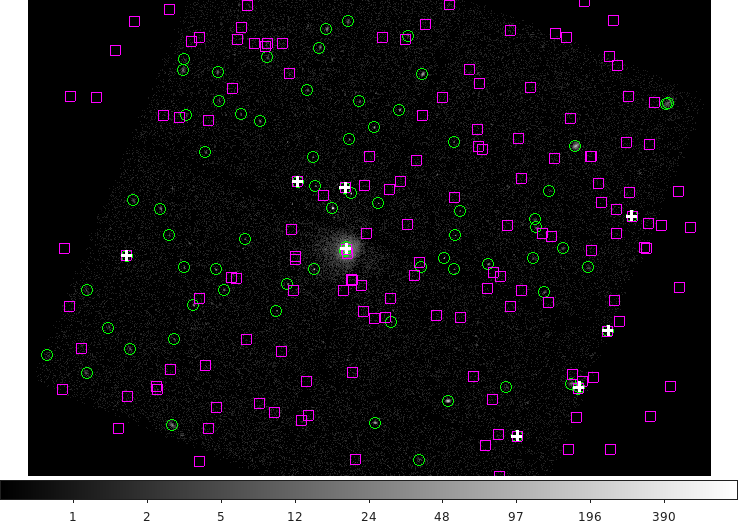
Task: Select the leftmost white cross marker
Action: click(x=127, y=256)
